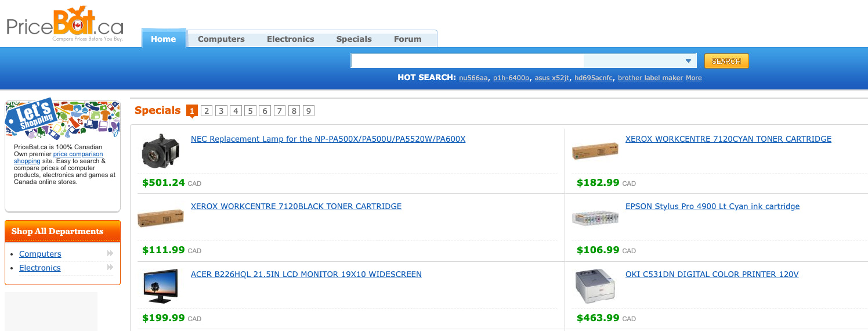Click the $106.99 price
The width and height of the screenshot is (868, 331).
pyautogui.click(x=598, y=250)
